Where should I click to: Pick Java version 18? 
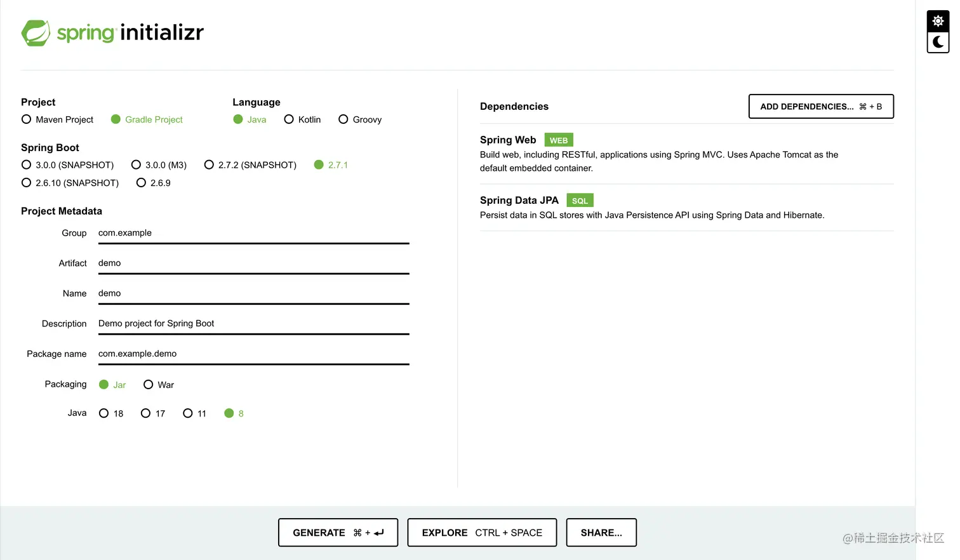[111, 413]
